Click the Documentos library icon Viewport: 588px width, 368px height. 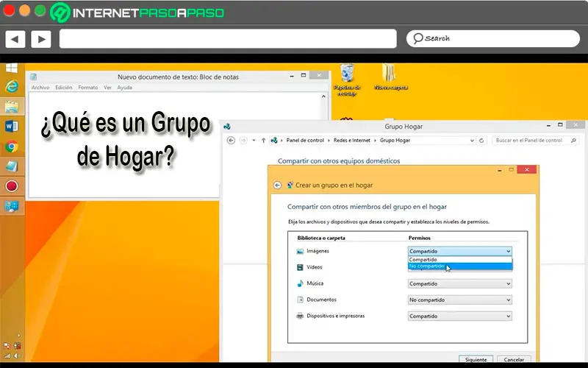[300, 300]
